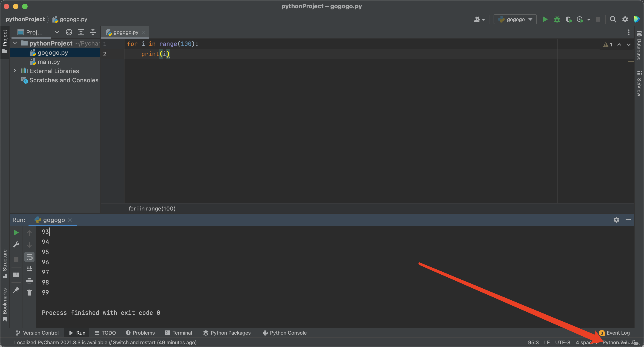Scroll the Run output panel upward
The height and width of the screenshot is (347, 644).
(x=29, y=233)
